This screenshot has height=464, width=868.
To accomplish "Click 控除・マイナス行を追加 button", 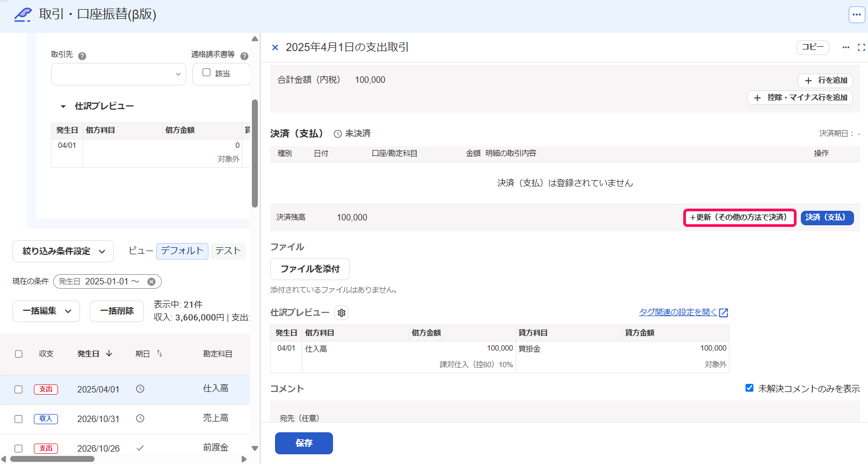I will point(800,97).
